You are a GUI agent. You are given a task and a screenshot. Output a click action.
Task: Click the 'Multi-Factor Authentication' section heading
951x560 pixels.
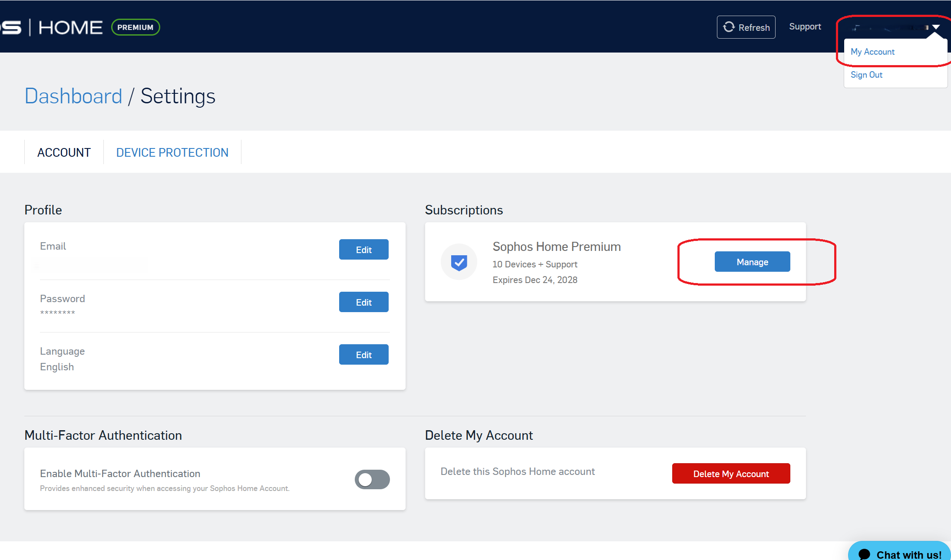coord(103,435)
